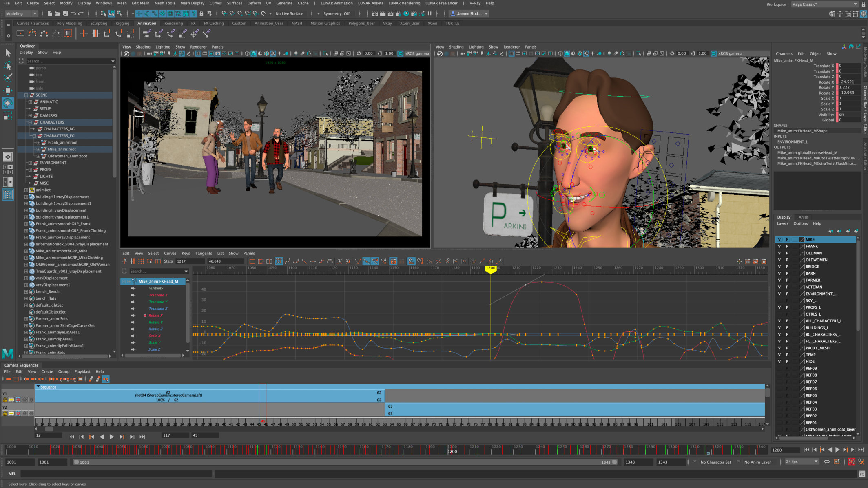This screenshot has height=488, width=868.
Task: Open the Modeling menu set dropdown
Action: (x=21, y=13)
